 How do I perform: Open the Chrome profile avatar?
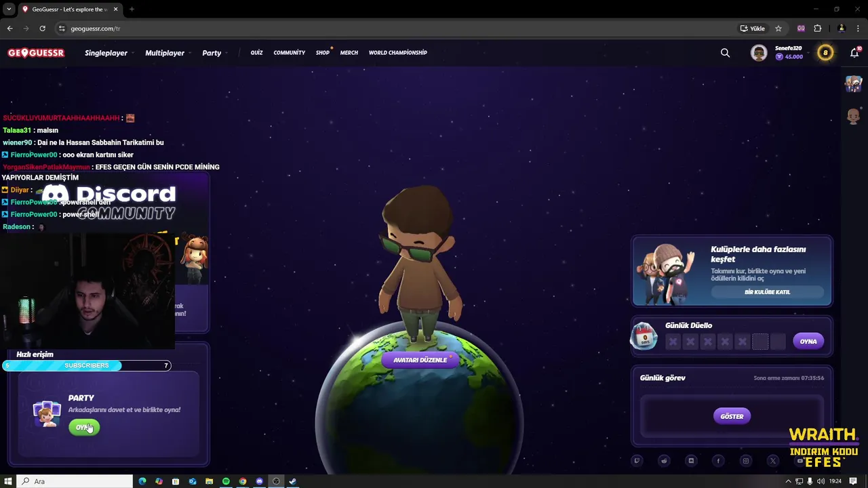pyautogui.click(x=842, y=28)
